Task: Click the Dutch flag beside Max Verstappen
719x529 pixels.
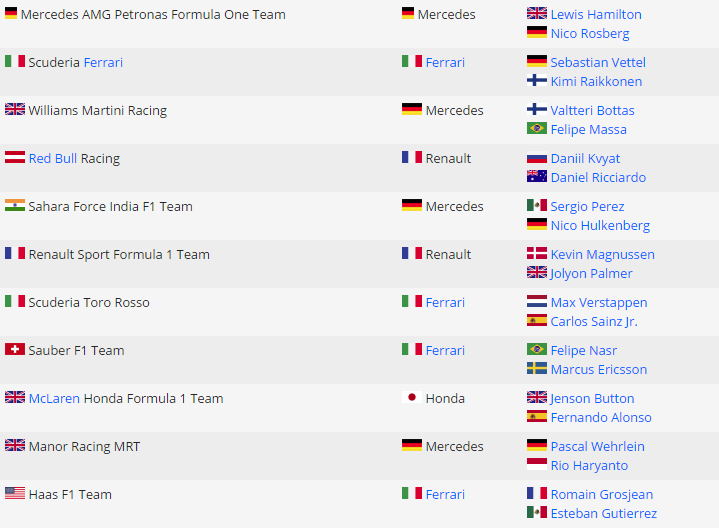Action: point(536,302)
